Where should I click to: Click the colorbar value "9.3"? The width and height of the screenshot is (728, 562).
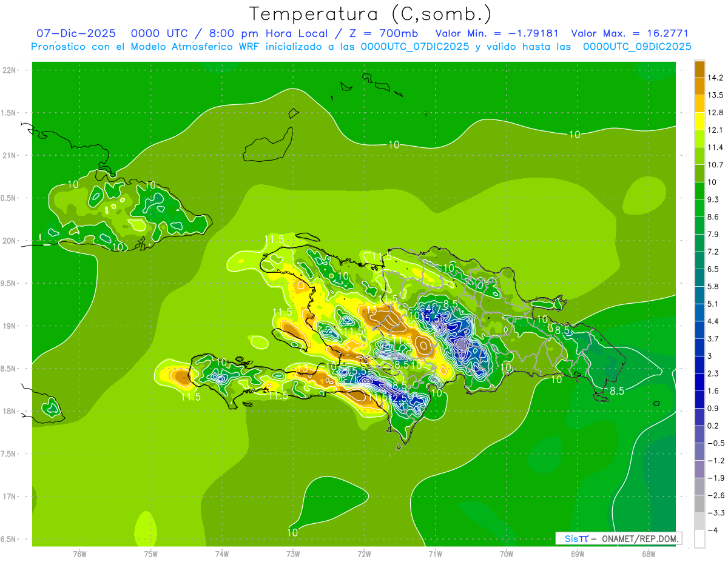[713, 199]
